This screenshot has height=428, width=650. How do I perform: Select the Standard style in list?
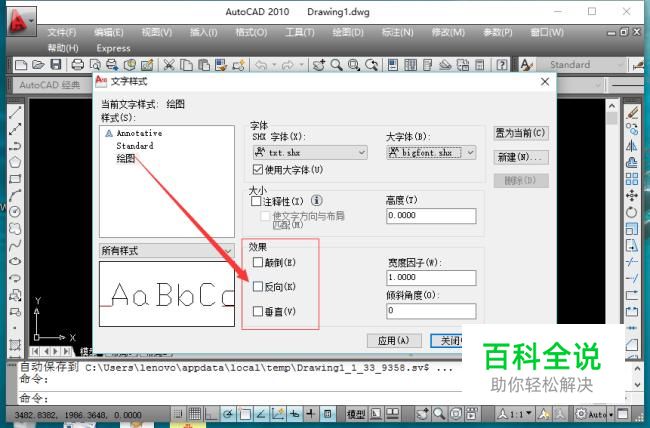click(135, 146)
